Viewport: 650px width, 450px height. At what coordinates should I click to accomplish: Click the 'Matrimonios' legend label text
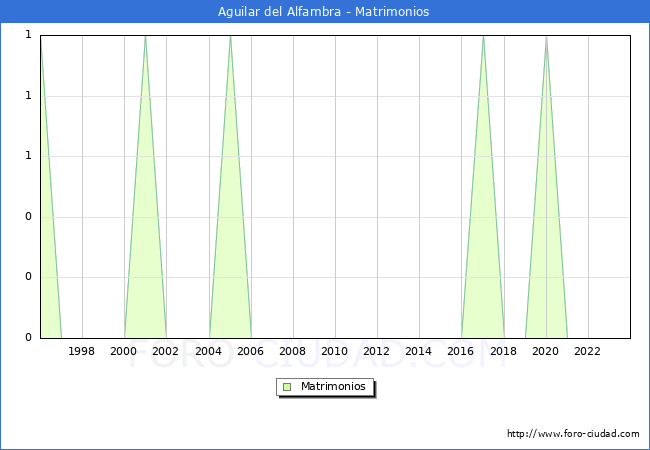pos(334,386)
